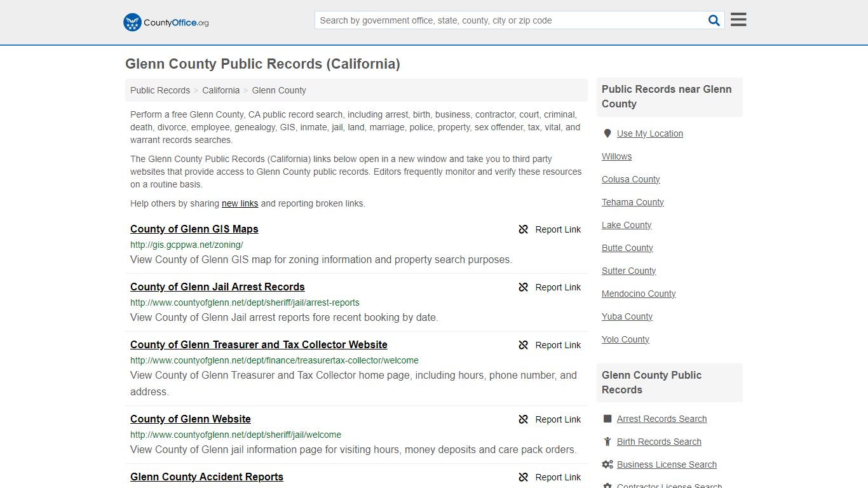868x488 pixels.
Task: Visit the treasurertax-collector welcome URL
Action: [275, 360]
